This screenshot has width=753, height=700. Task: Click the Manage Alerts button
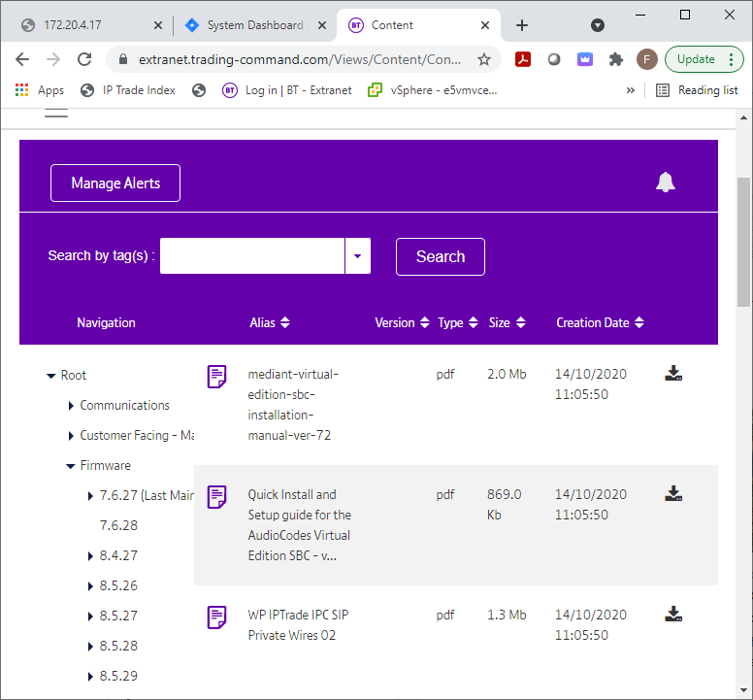pos(115,183)
